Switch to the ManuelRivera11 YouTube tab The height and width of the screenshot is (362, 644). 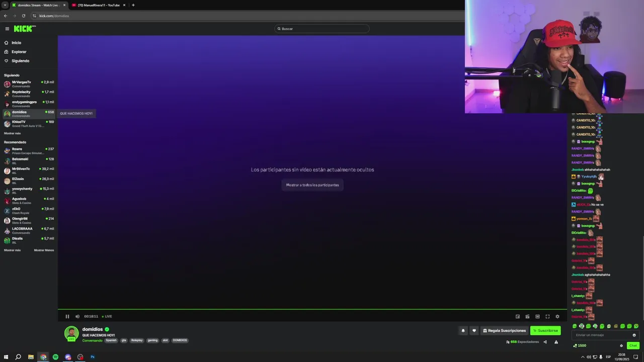[98, 5]
